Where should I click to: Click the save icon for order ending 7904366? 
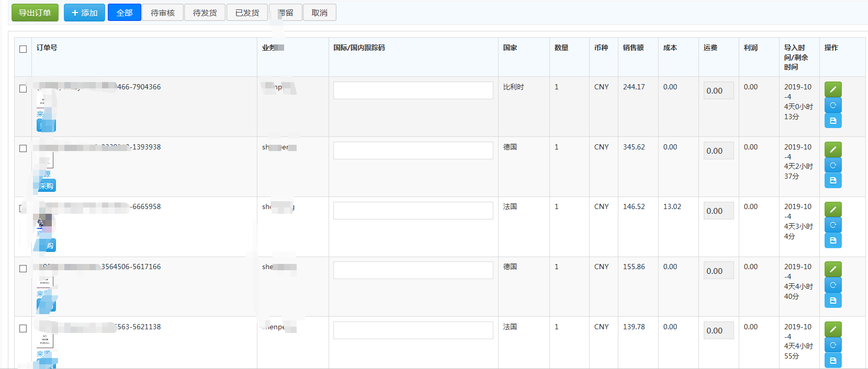[833, 121]
